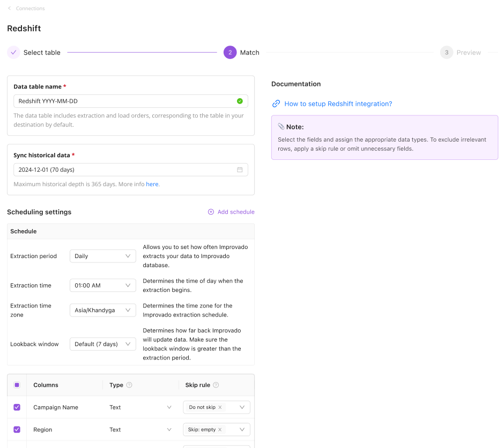The width and height of the screenshot is (504, 448).
Task: Remove the 'Skip: empty' tag
Action: 220,430
